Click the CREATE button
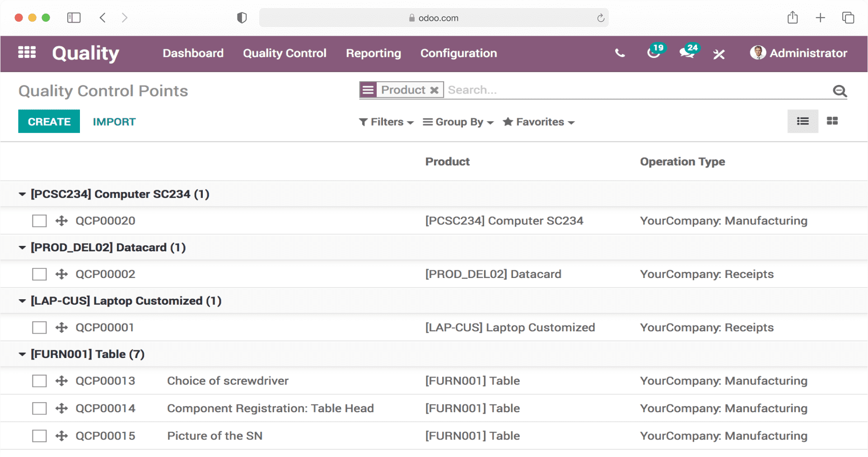868x457 pixels. pos(49,122)
